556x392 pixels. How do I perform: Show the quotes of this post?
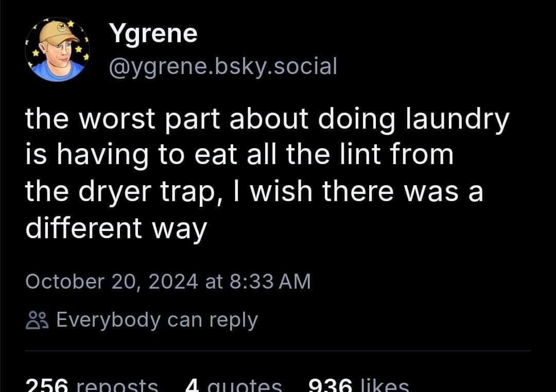click(x=248, y=386)
